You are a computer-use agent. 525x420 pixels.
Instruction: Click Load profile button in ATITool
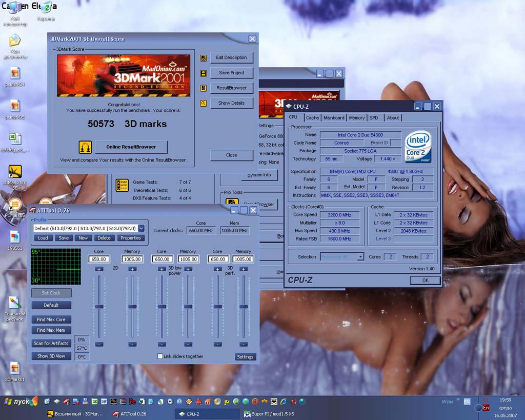[x=43, y=238]
